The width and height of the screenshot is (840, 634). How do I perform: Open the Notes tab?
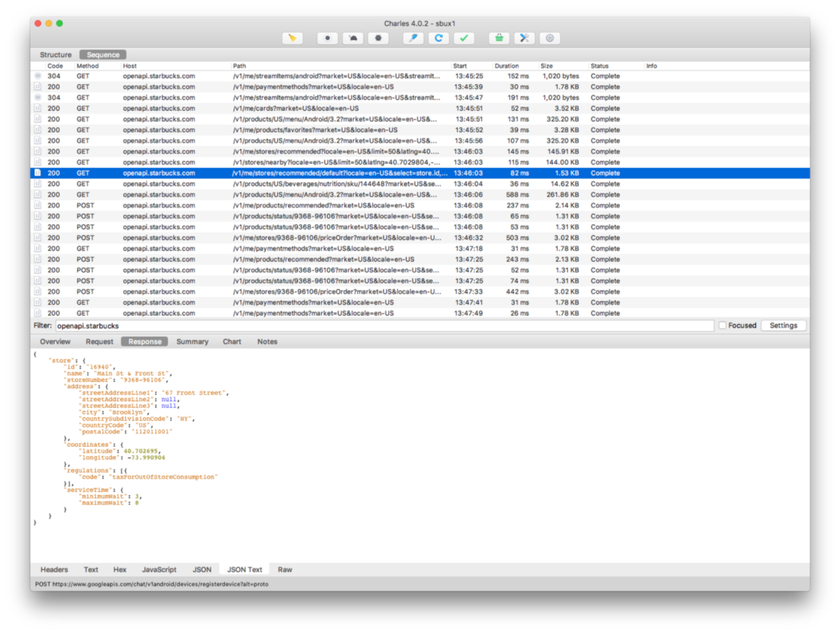tap(267, 342)
